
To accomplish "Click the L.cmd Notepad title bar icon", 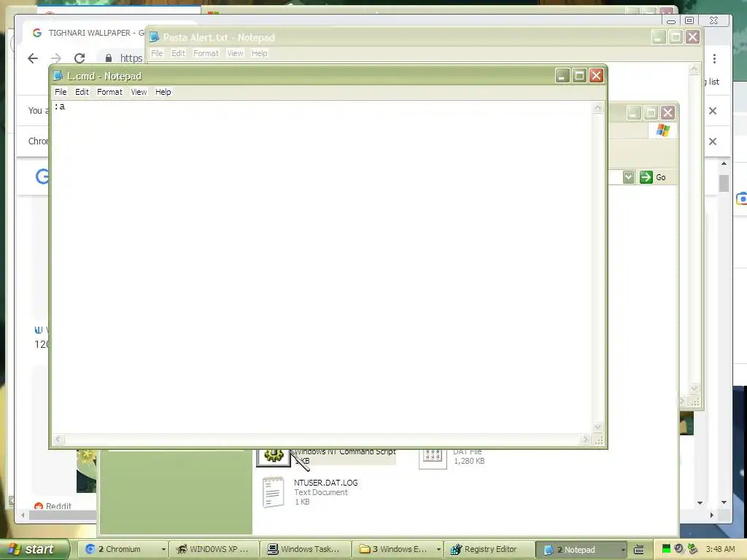I will (58, 76).
